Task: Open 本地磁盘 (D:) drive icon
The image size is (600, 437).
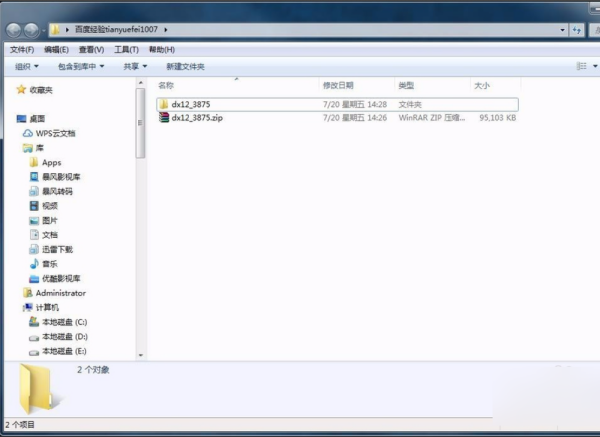Action: click(34, 337)
